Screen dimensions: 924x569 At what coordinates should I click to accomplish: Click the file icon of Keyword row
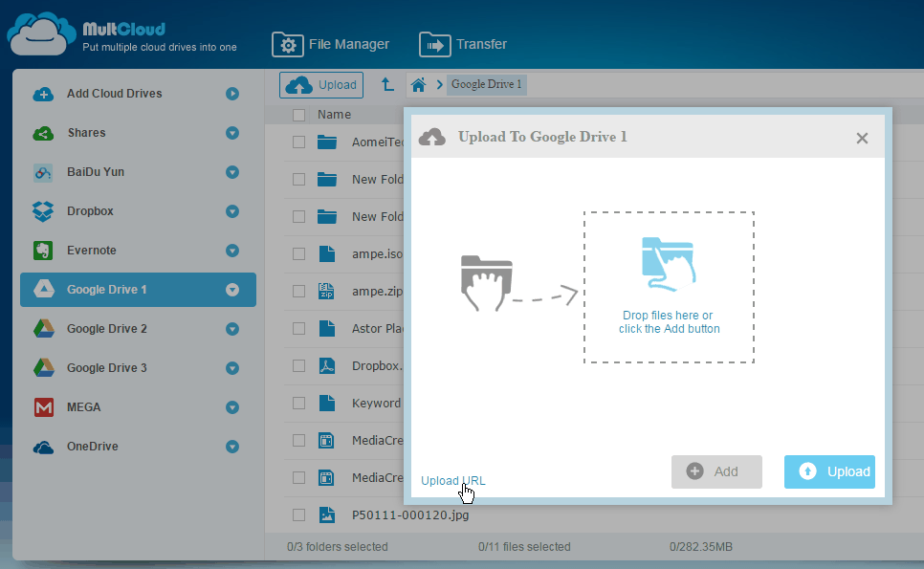(x=326, y=403)
